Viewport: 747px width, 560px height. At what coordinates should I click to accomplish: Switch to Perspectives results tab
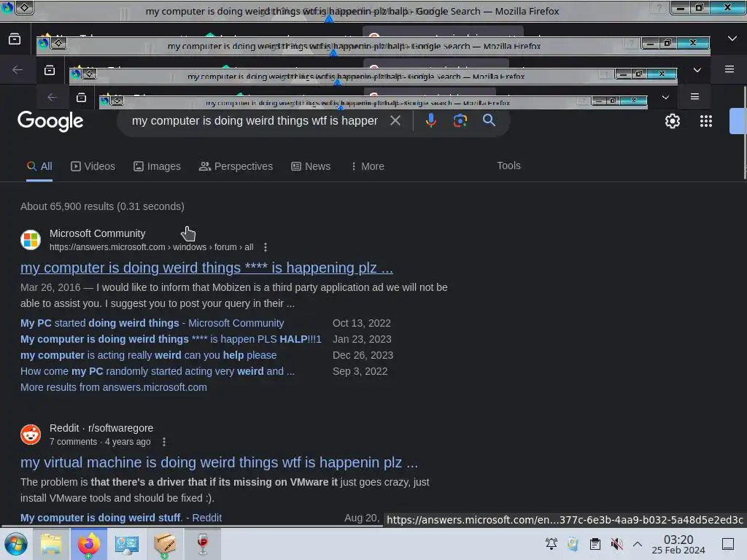coord(236,166)
